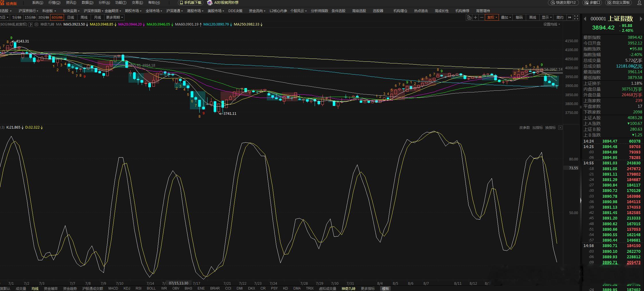Switch to 日线 daily period
The height and width of the screenshot is (291, 644).
71,18
